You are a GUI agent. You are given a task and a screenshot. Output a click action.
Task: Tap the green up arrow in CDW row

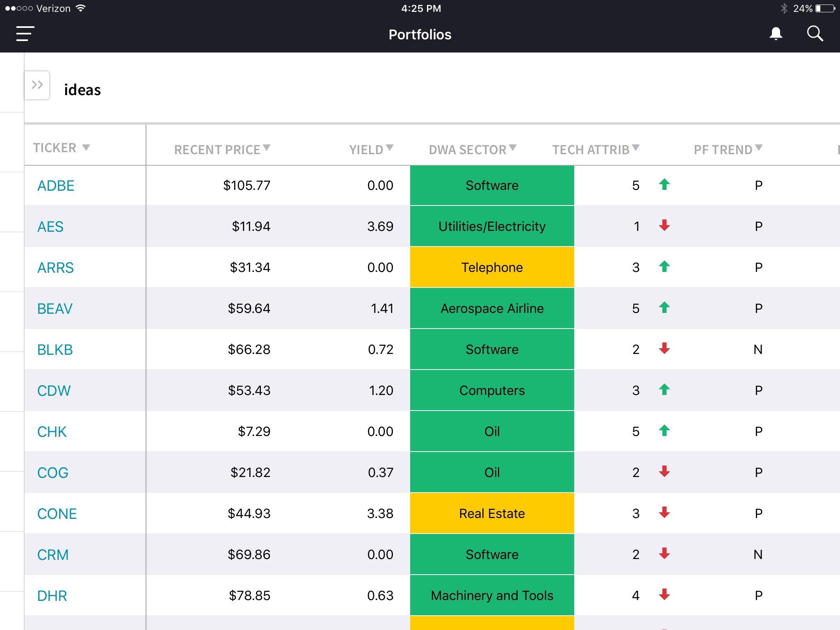(664, 390)
